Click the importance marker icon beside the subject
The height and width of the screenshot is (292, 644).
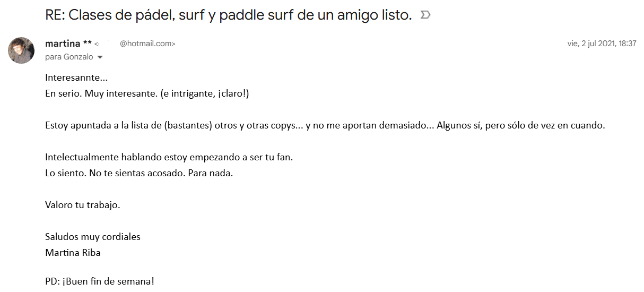click(x=425, y=15)
